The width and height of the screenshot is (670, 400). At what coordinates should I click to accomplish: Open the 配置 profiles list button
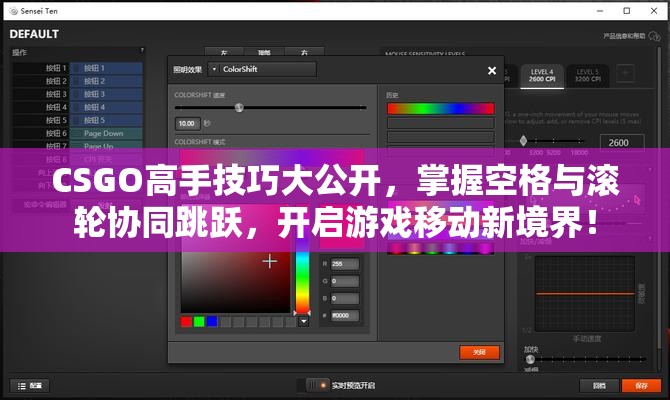[x=29, y=385]
